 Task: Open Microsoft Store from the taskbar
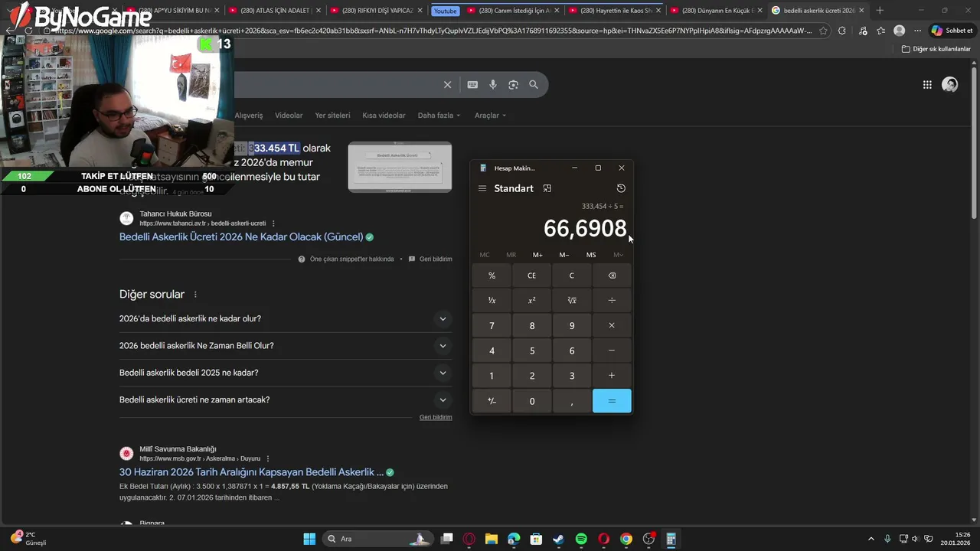[x=537, y=539]
